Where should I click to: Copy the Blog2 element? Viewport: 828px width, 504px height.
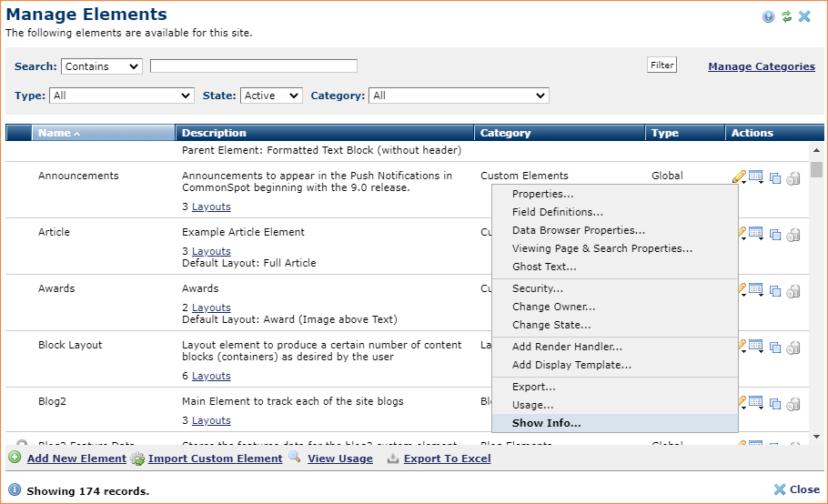pyautogui.click(x=775, y=404)
